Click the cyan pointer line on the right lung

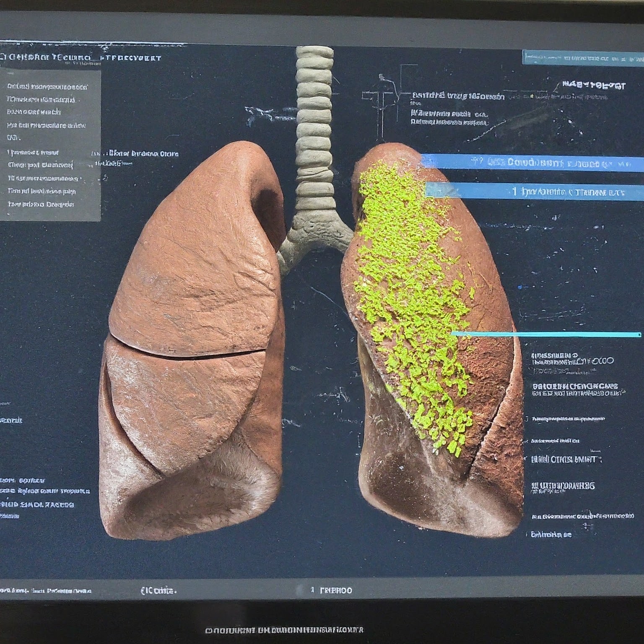pyautogui.click(x=545, y=334)
